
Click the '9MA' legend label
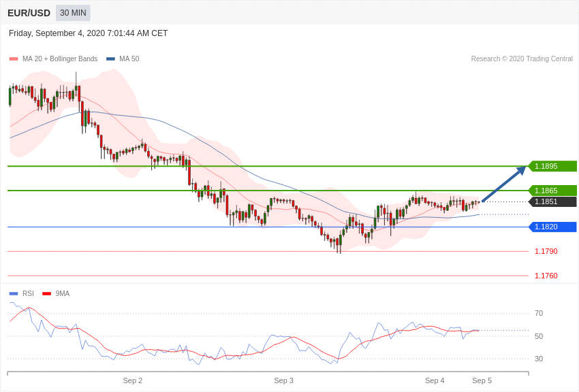[63, 294]
